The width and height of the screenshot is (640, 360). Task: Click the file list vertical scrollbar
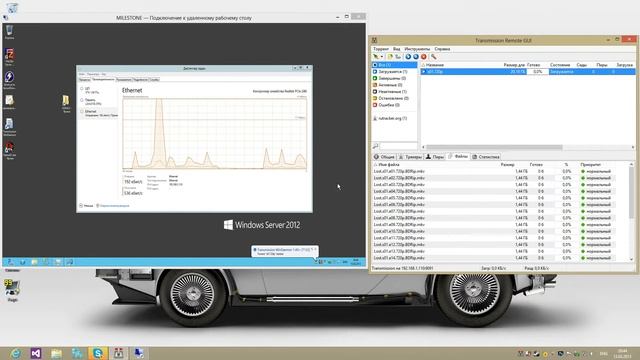[x=632, y=192]
